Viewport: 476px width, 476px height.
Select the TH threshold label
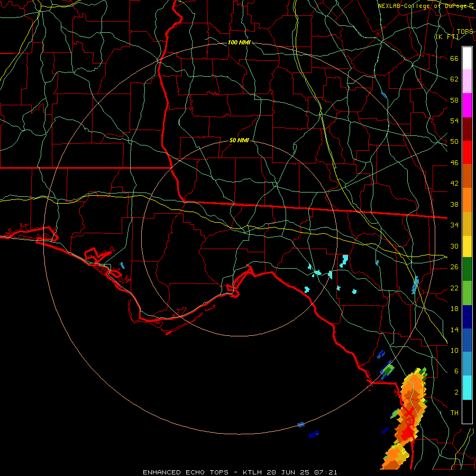coord(454,413)
